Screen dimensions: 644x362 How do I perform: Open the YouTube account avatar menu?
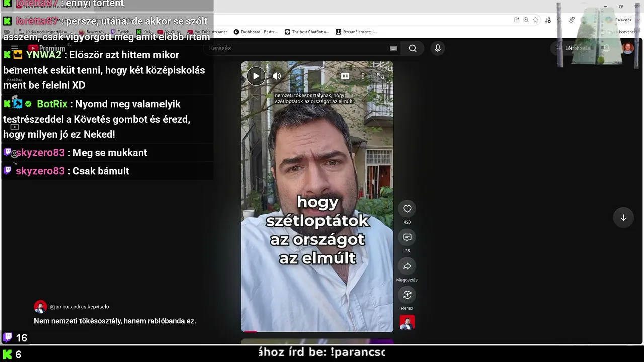point(628,48)
